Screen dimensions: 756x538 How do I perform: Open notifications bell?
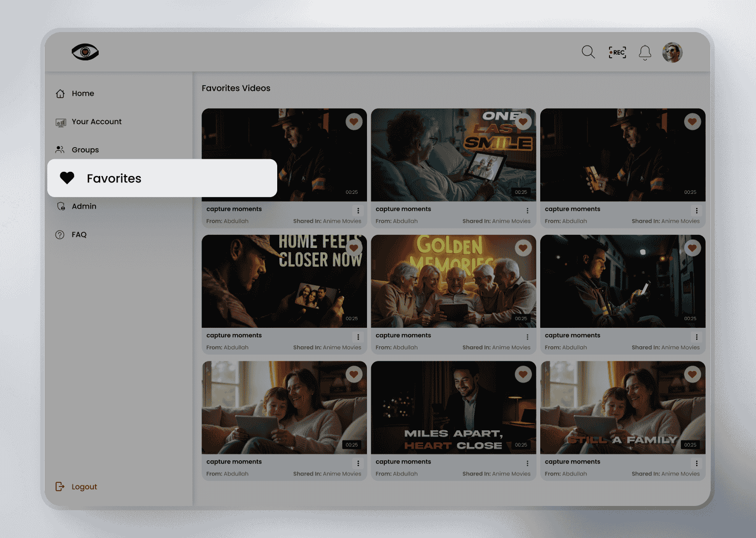[x=645, y=53]
